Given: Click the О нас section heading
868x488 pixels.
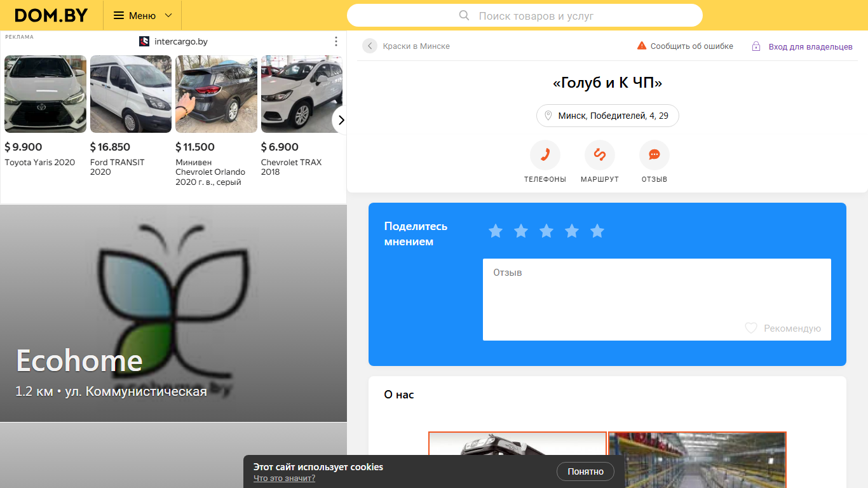Looking at the screenshot, I should click(399, 395).
